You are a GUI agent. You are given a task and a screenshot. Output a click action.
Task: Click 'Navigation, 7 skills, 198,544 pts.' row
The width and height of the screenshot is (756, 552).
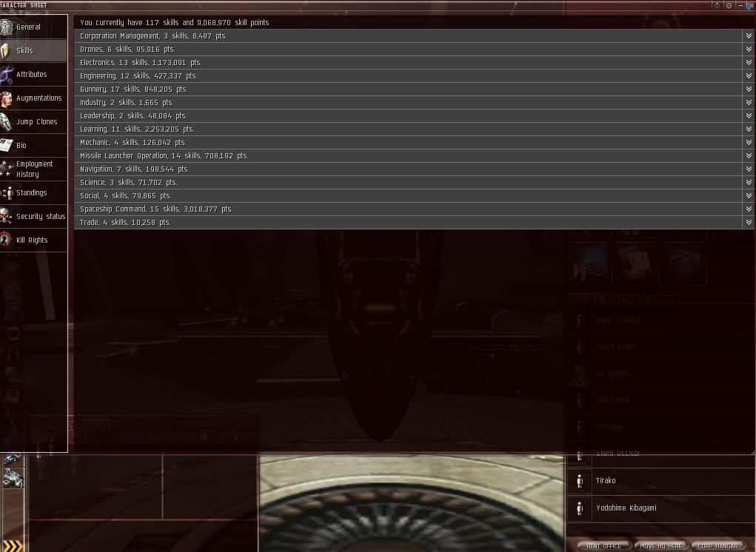tap(414, 169)
